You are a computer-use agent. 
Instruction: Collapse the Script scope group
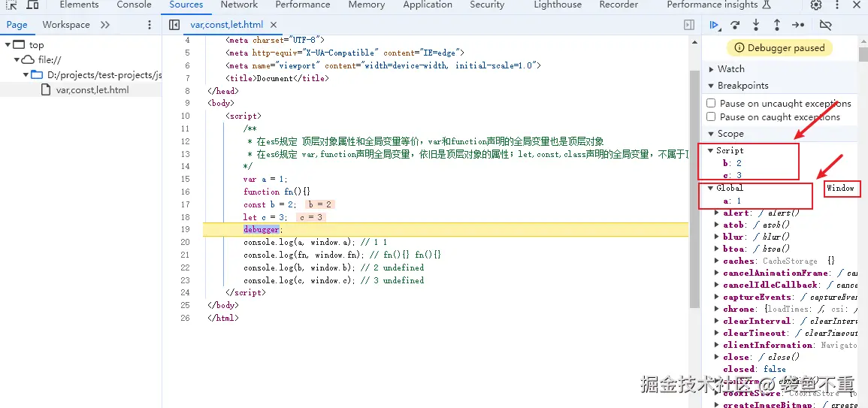[x=711, y=150]
